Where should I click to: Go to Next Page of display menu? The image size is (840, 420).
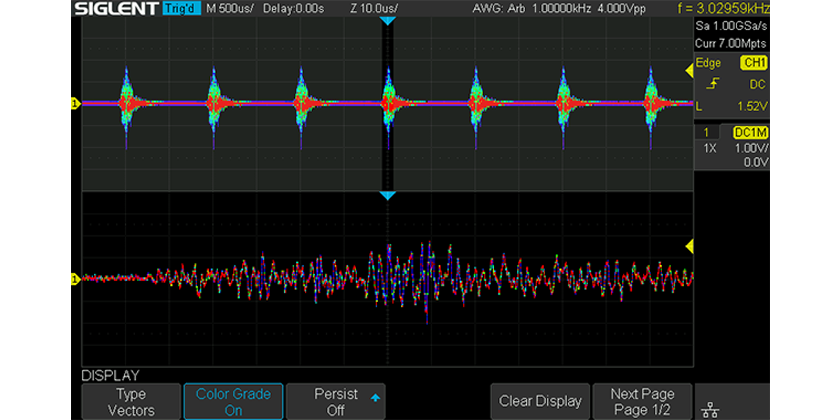click(x=643, y=401)
